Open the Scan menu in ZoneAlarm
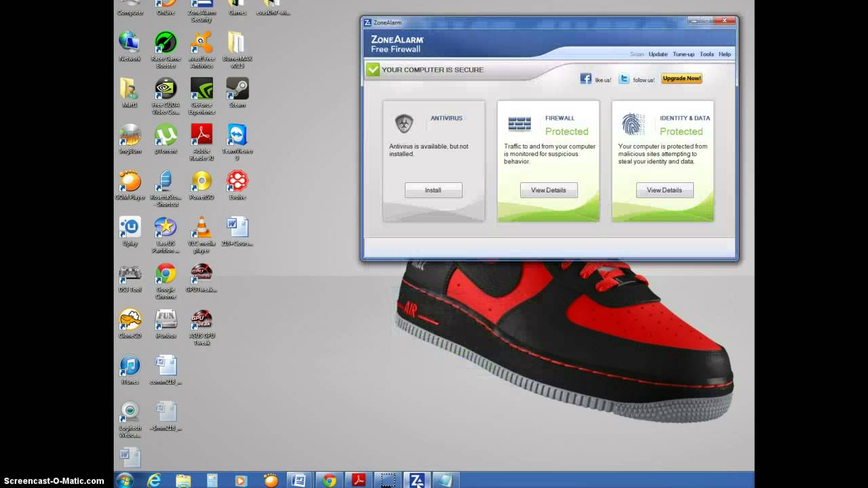The width and height of the screenshot is (868, 488). click(637, 54)
